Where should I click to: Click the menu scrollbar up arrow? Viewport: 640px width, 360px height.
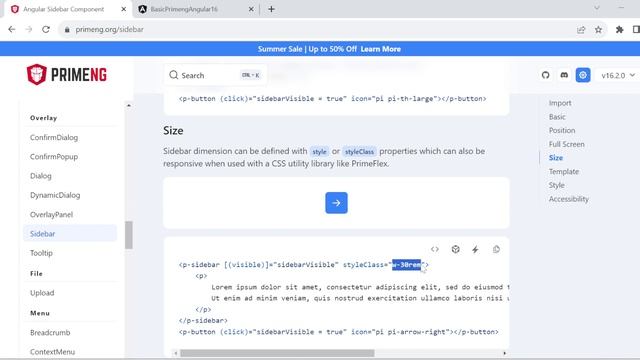(x=129, y=105)
